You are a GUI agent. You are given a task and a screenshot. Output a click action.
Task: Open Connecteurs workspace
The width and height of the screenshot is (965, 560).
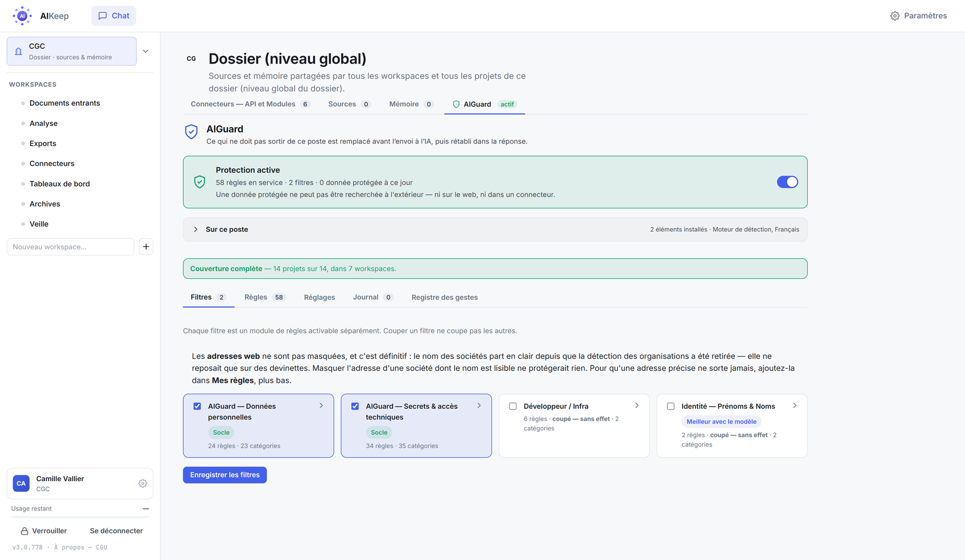tap(52, 164)
